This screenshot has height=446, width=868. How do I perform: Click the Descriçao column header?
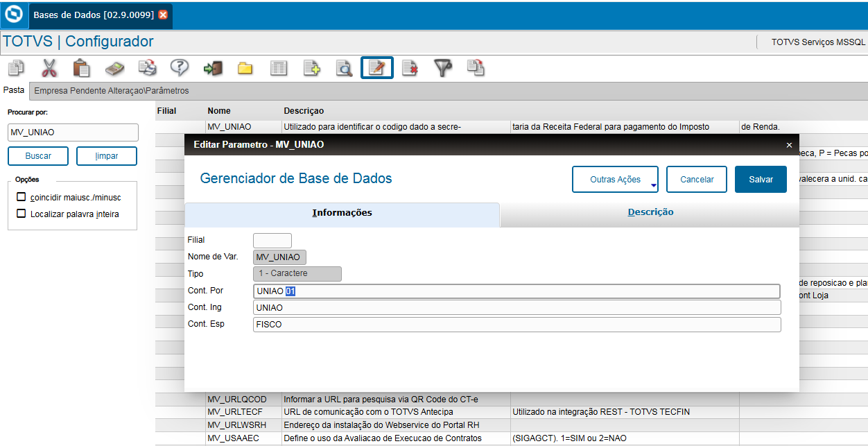click(304, 111)
